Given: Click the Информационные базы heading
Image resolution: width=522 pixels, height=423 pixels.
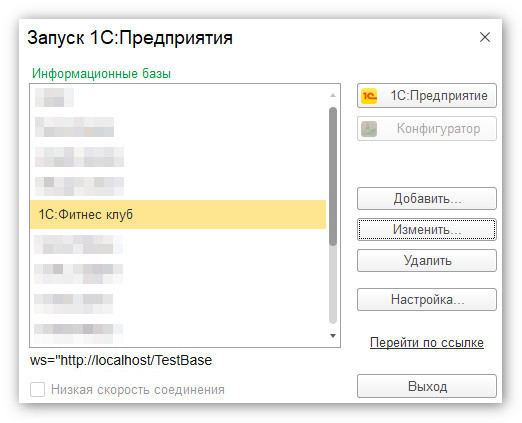Looking at the screenshot, I should pos(101,74).
